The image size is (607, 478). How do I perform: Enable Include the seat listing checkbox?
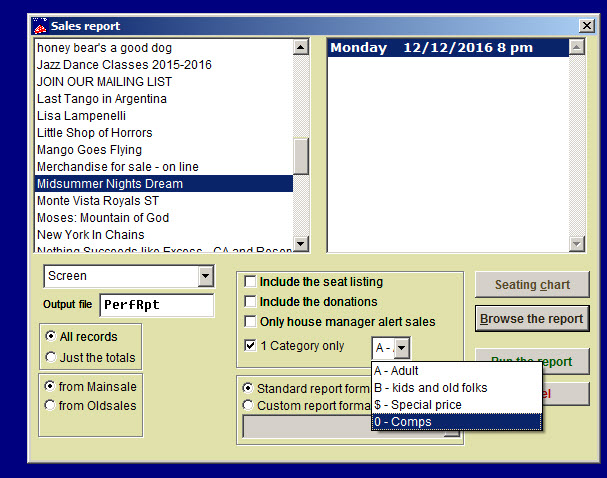(x=251, y=282)
